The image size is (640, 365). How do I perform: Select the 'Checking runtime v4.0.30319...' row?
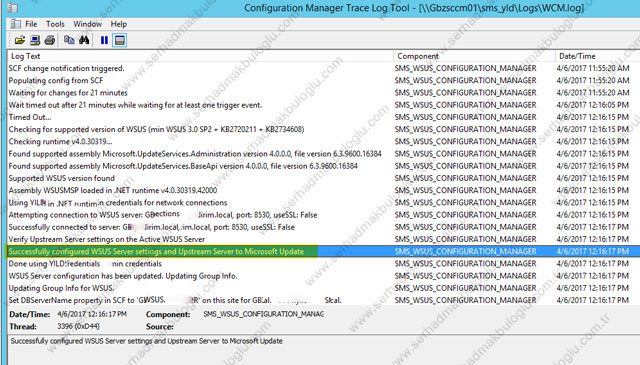click(324, 142)
